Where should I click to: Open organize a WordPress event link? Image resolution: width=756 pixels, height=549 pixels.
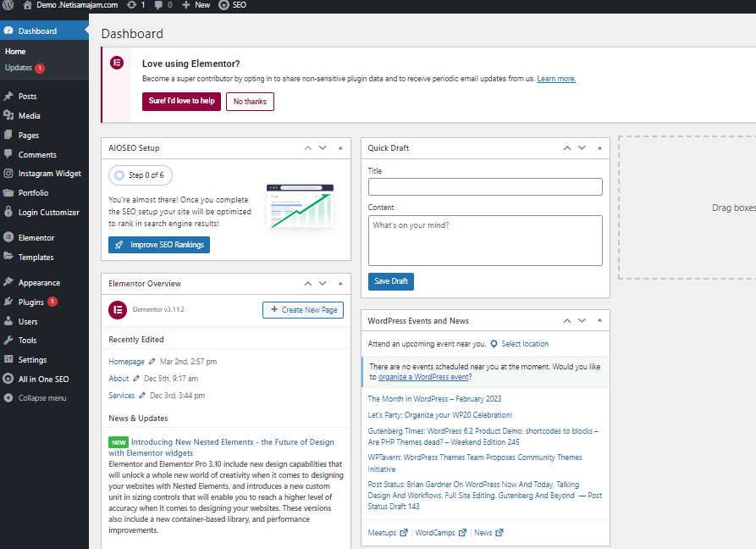pyautogui.click(x=424, y=377)
